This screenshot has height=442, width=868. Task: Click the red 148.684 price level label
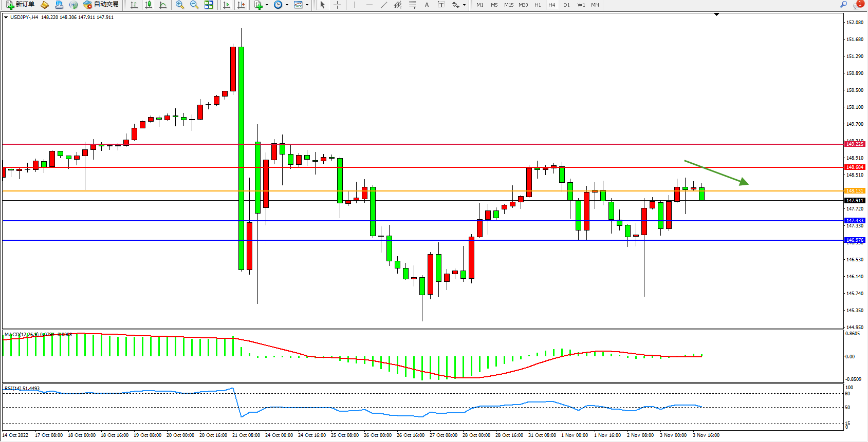pos(855,167)
